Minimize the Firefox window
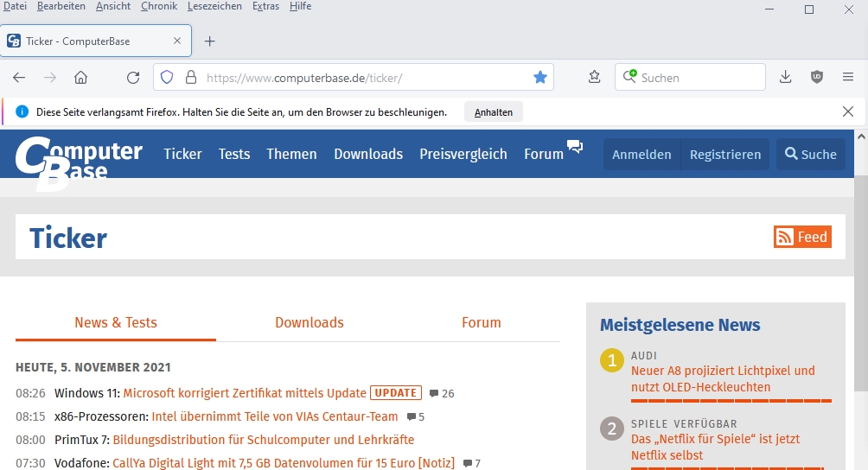Screen dimensions: 868x470 coord(769,10)
